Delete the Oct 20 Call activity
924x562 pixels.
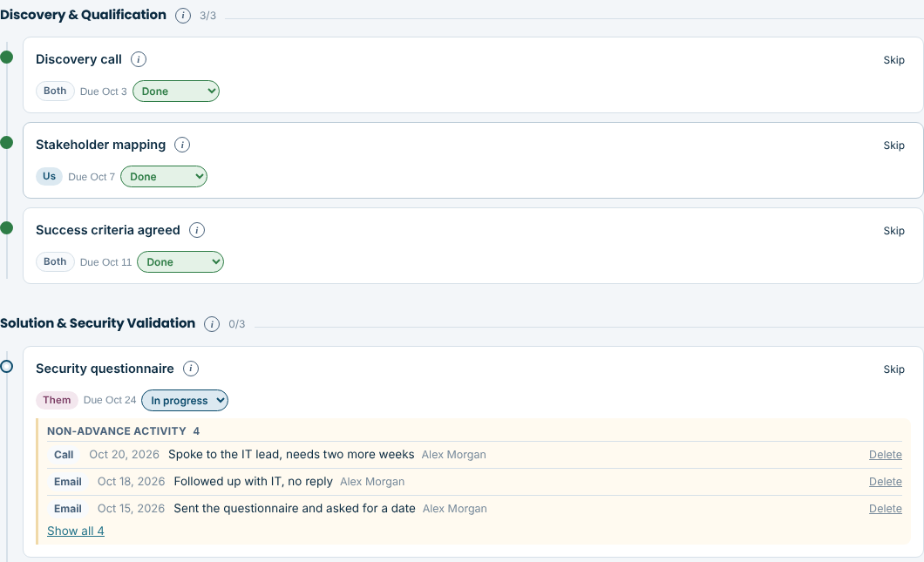coord(885,455)
